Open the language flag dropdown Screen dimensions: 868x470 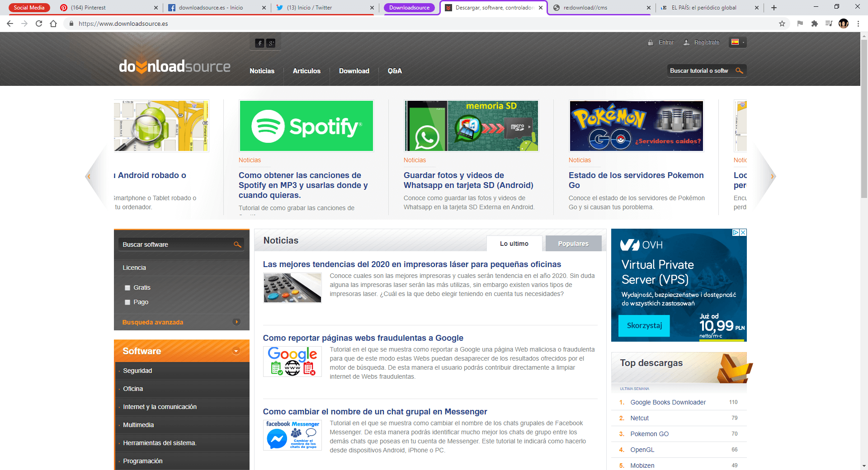point(738,42)
